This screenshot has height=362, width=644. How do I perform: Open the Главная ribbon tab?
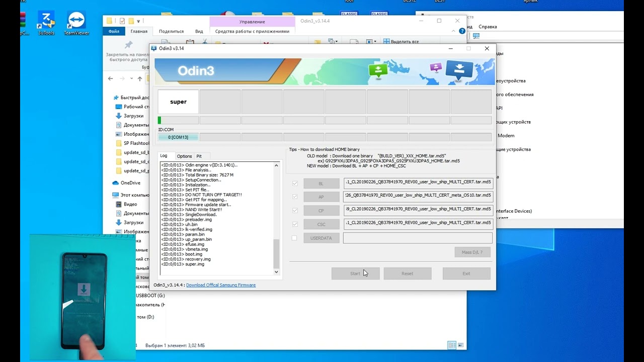point(139,31)
